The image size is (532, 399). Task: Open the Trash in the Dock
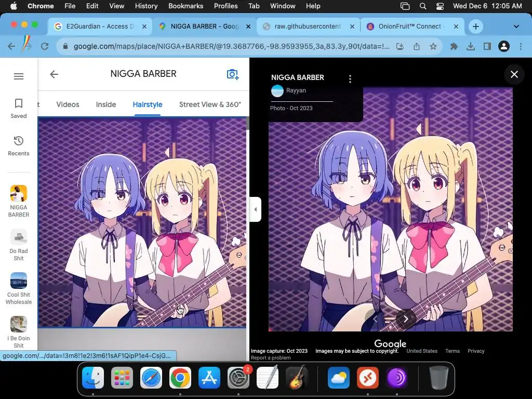pyautogui.click(x=438, y=377)
